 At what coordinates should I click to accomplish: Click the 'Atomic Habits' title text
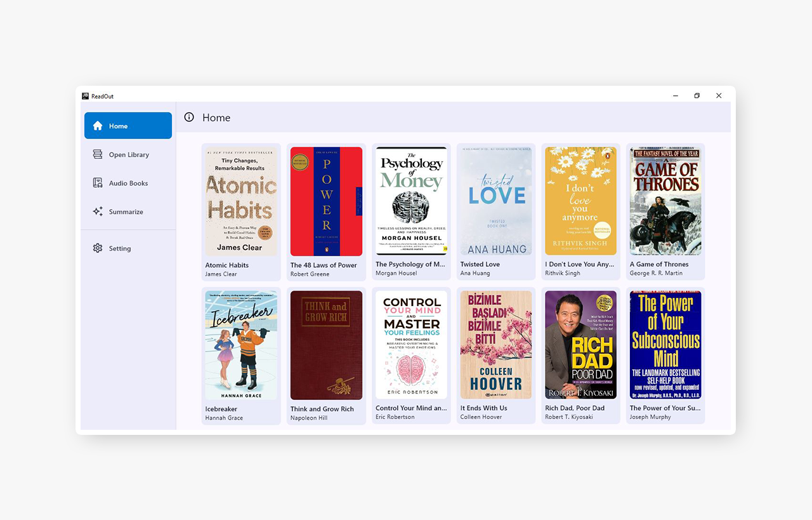226,265
